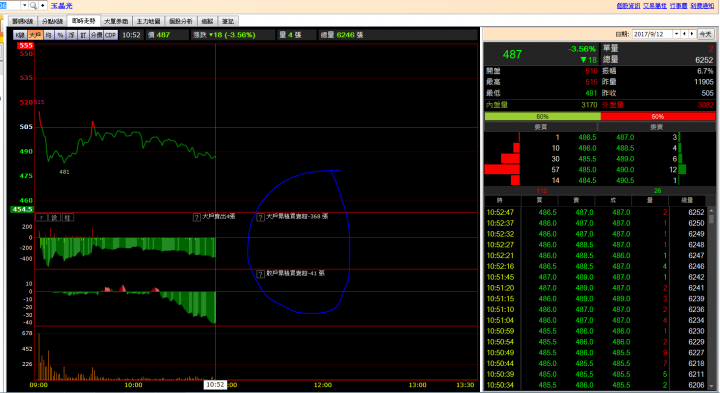Click bid price 486.5 in order book
Screen dimensions: 720x393
(587, 137)
